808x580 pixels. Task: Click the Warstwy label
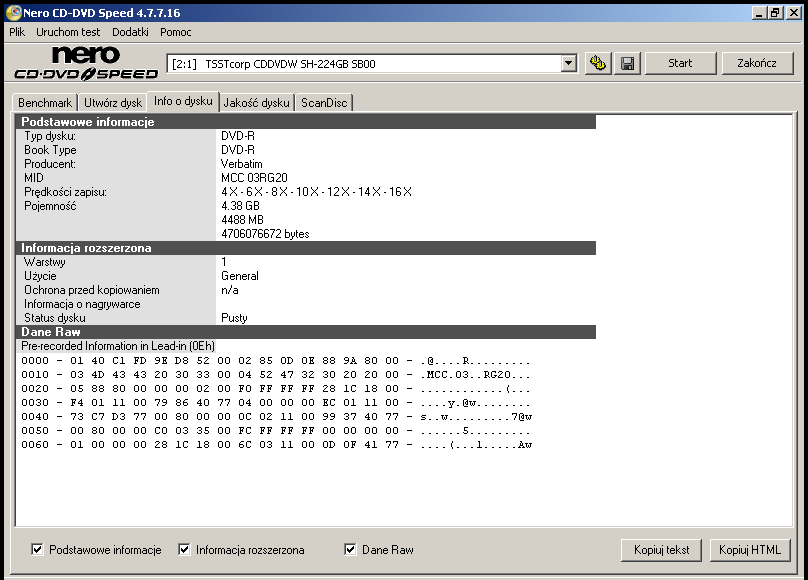(45, 262)
